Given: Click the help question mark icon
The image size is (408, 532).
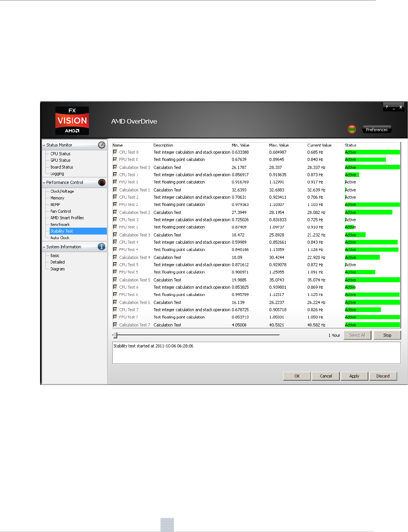Looking at the screenshot, I should click(387, 107).
